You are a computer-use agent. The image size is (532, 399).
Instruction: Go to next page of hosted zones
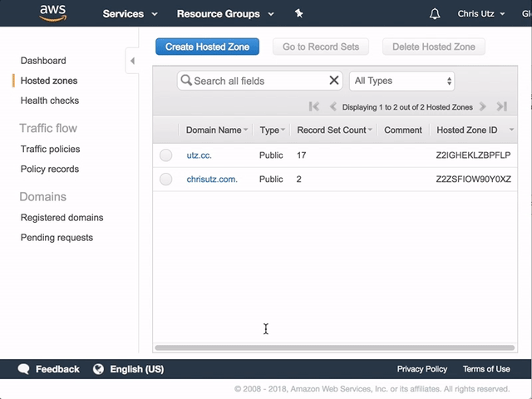(482, 106)
